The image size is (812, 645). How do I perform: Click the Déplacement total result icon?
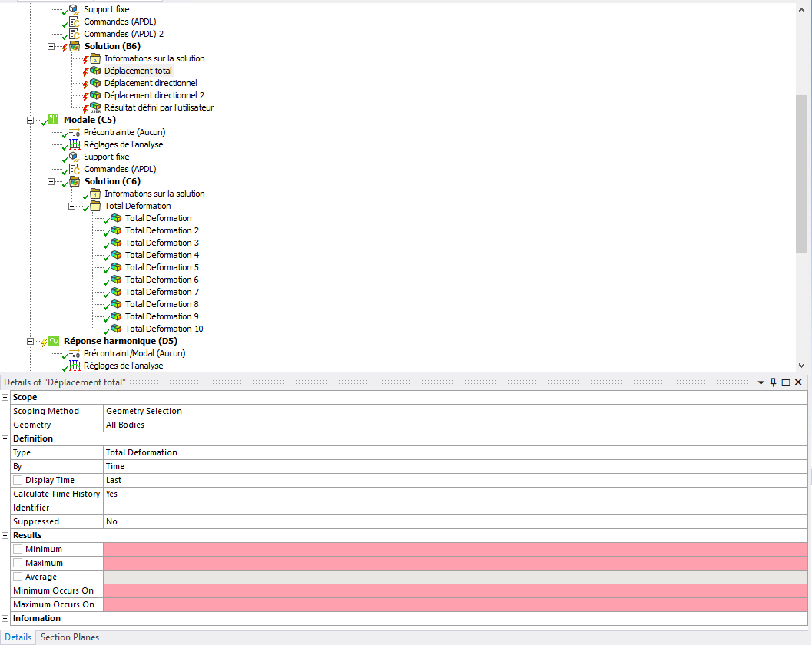pos(95,71)
